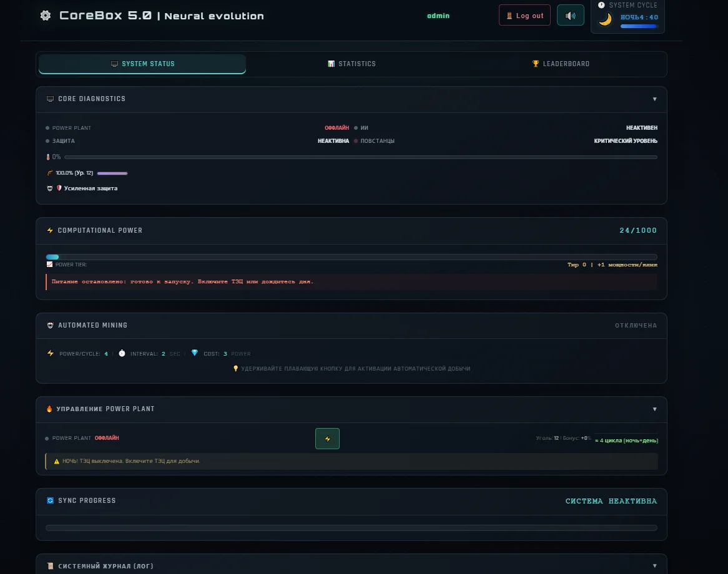Click the chart icon in Statistics tab
The height and width of the screenshot is (574, 728).
click(x=331, y=64)
